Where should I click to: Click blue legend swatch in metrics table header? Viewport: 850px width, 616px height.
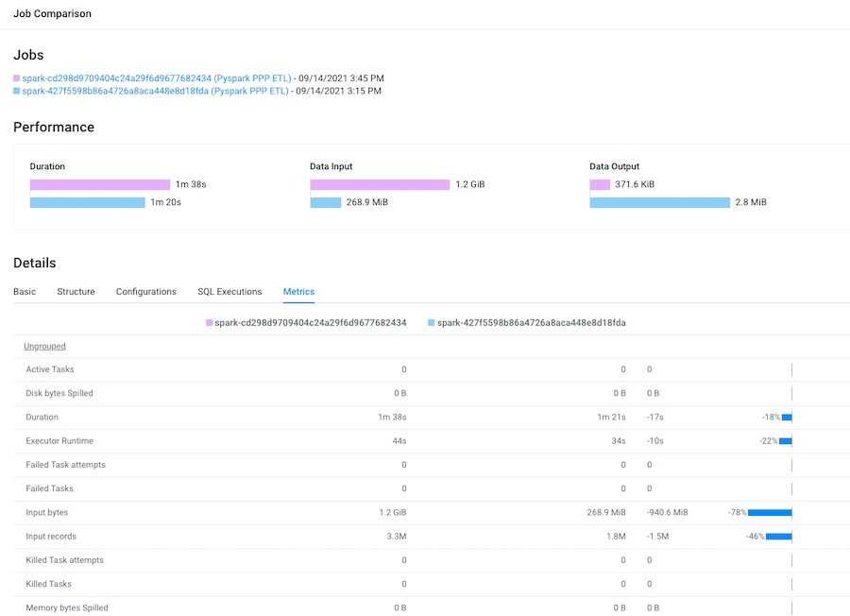pos(432,323)
